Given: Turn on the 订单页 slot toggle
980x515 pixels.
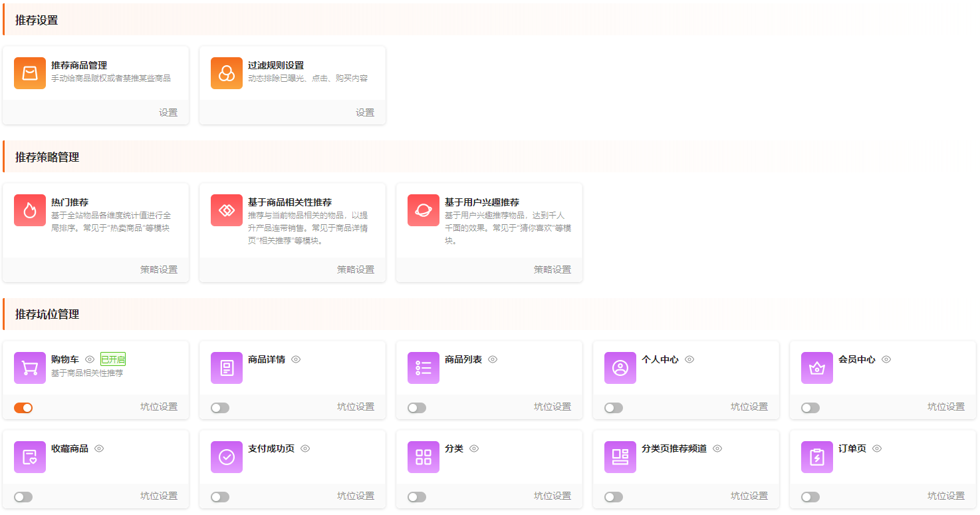Looking at the screenshot, I should [x=810, y=497].
